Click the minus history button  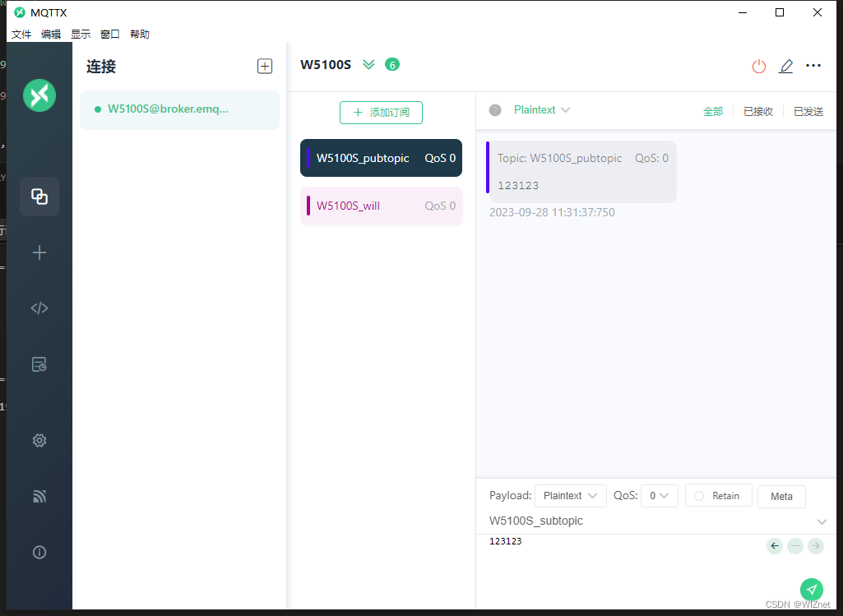[x=795, y=546]
